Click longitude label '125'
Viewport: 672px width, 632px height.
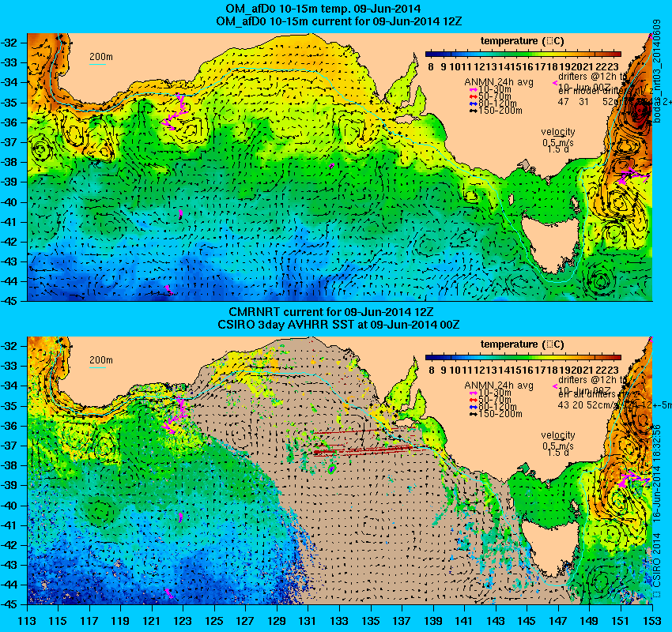[214, 620]
